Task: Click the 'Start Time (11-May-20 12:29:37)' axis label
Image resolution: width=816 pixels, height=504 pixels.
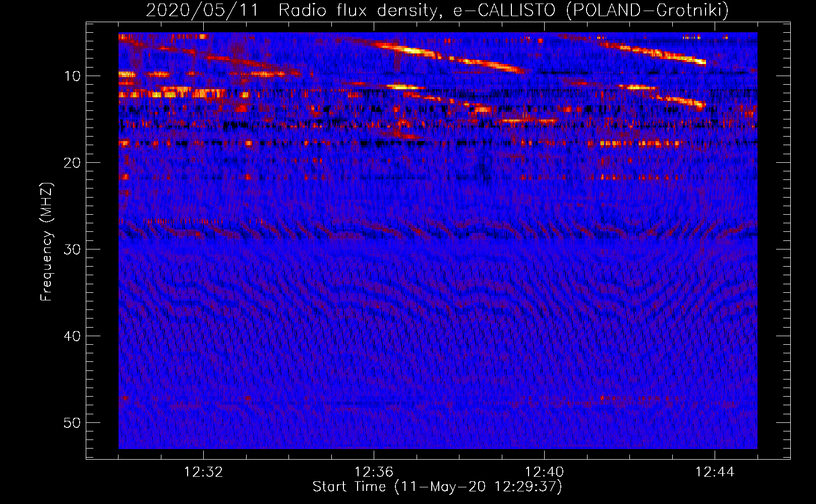Action: pyautogui.click(x=437, y=487)
